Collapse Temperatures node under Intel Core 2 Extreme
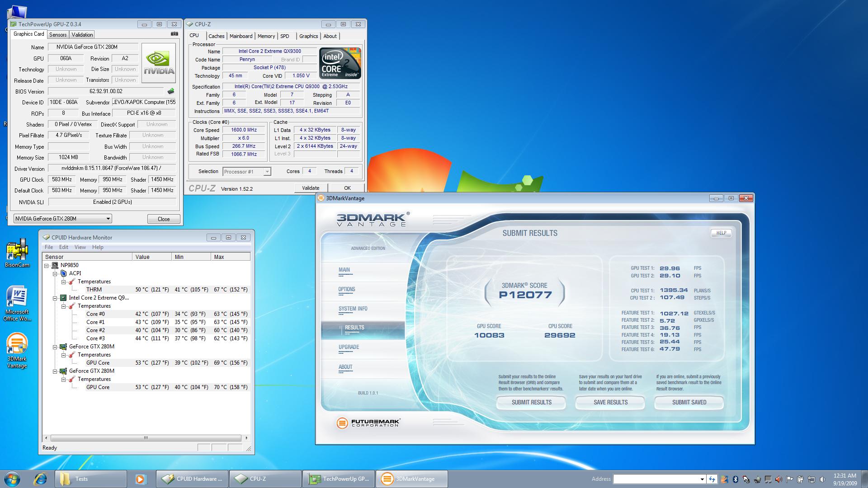868x488 pixels. [64, 306]
